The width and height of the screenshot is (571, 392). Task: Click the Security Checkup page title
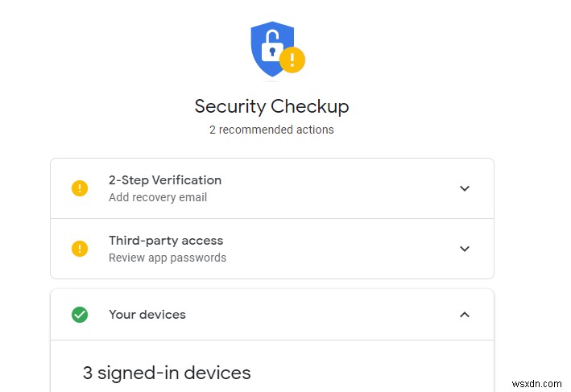click(x=272, y=106)
